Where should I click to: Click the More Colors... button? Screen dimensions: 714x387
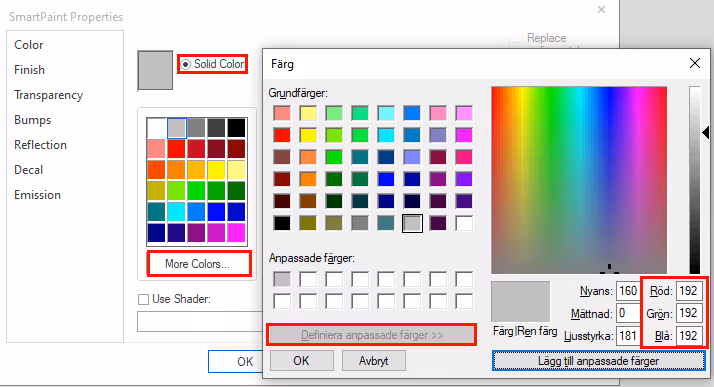[199, 264]
